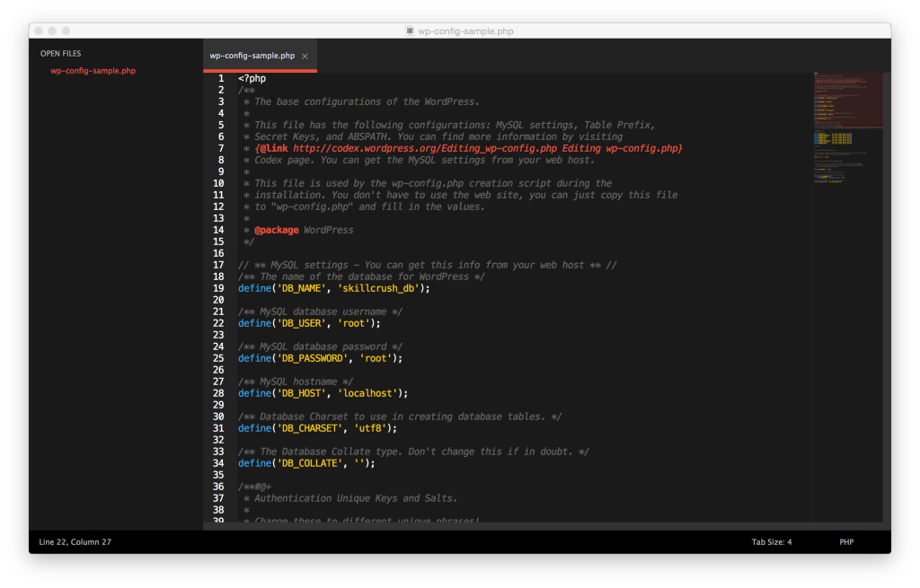Click the line number 28 in the gutter
The image size is (920, 588).
click(x=218, y=393)
